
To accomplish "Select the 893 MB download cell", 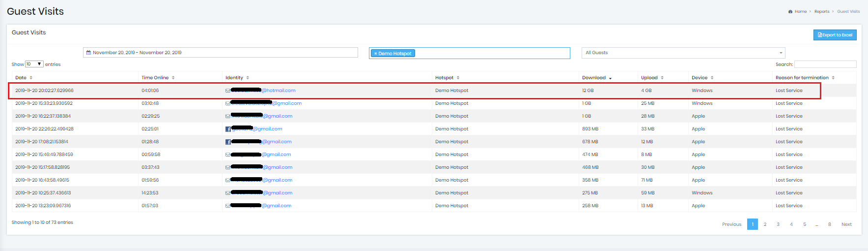I will pyautogui.click(x=590, y=129).
